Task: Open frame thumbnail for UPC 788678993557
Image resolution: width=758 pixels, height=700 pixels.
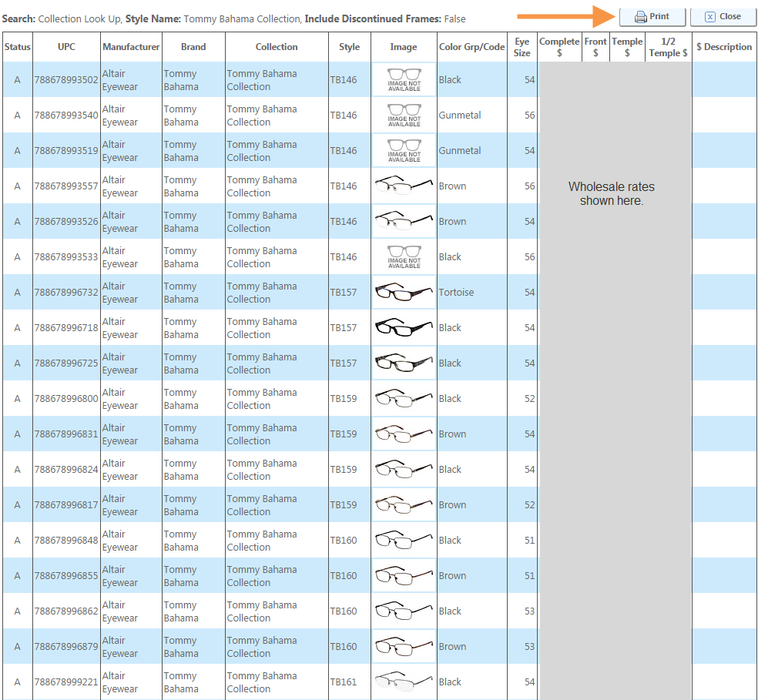Action: pos(404,186)
